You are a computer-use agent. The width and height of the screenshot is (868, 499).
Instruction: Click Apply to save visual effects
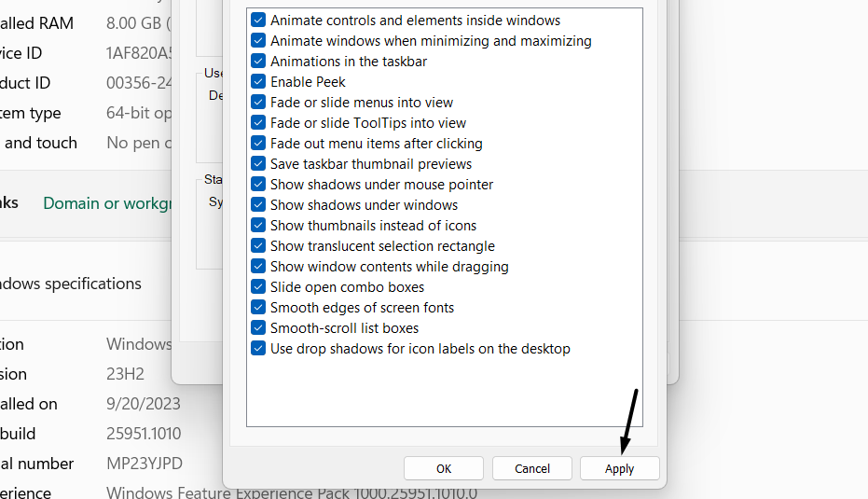click(619, 468)
